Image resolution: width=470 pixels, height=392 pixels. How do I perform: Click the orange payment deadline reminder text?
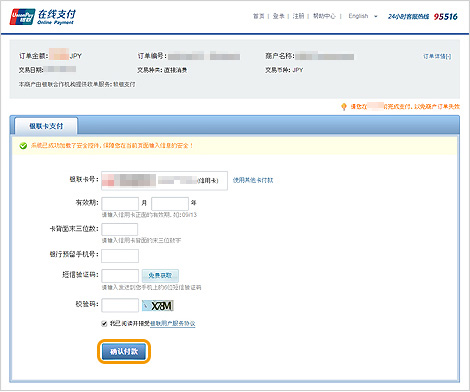pos(405,107)
